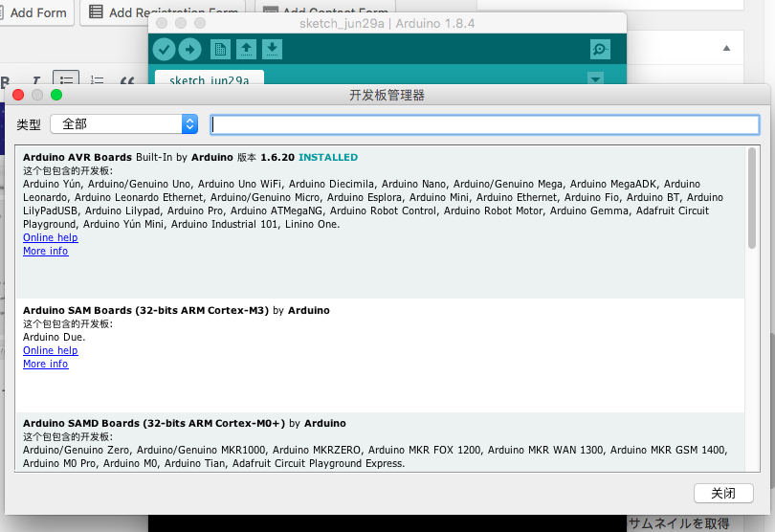775x532 pixels.
Task: Select the Arduino SAM Boards entry title
Action: [x=145, y=311]
